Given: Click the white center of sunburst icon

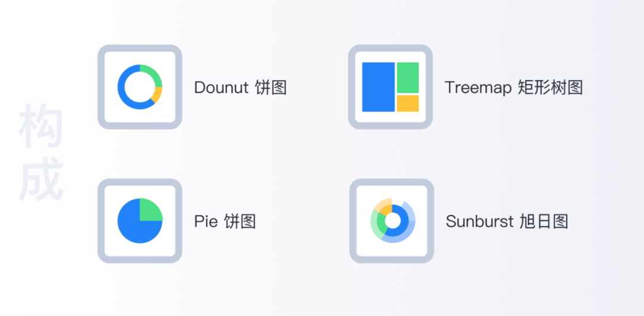Looking at the screenshot, I should [392, 221].
